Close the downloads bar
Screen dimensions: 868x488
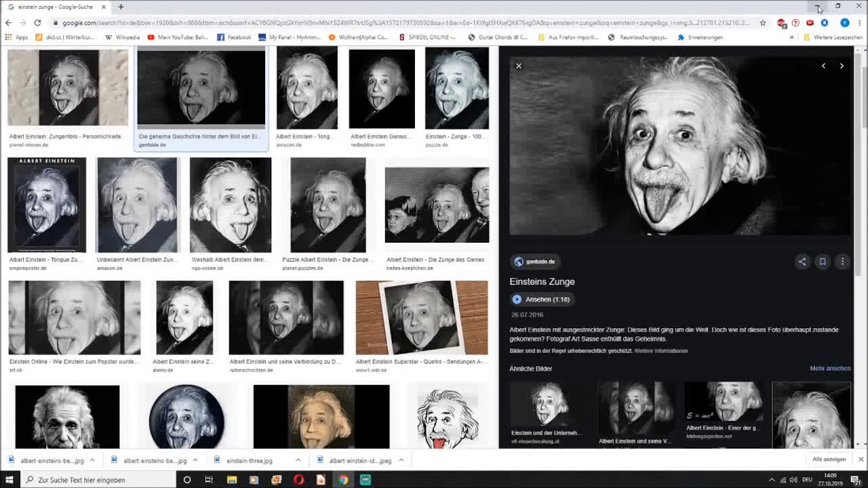861,460
